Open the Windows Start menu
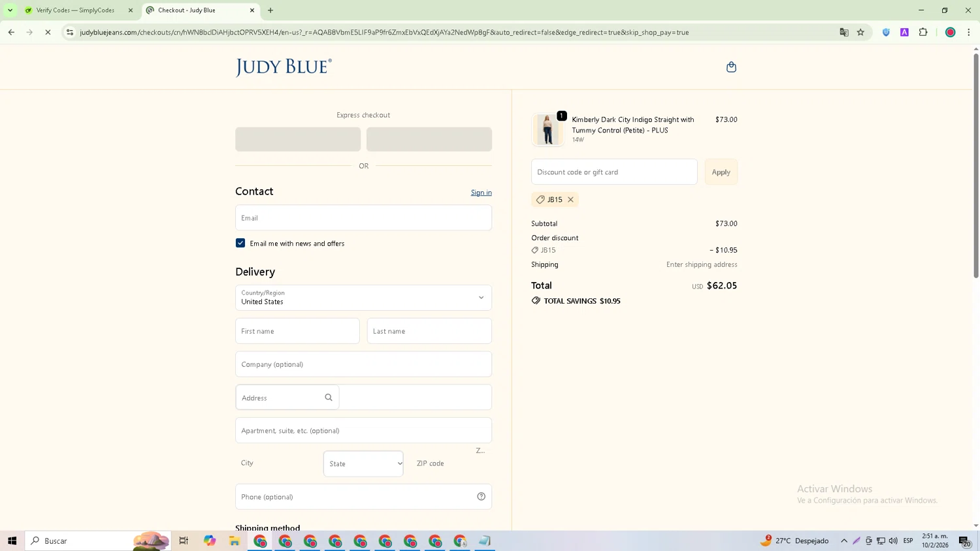 pyautogui.click(x=12, y=541)
